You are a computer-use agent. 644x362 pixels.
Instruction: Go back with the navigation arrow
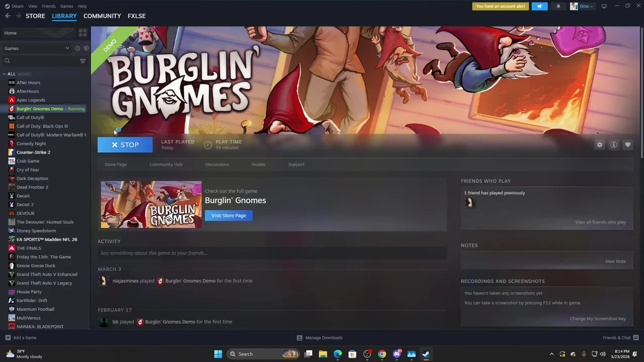click(8, 16)
